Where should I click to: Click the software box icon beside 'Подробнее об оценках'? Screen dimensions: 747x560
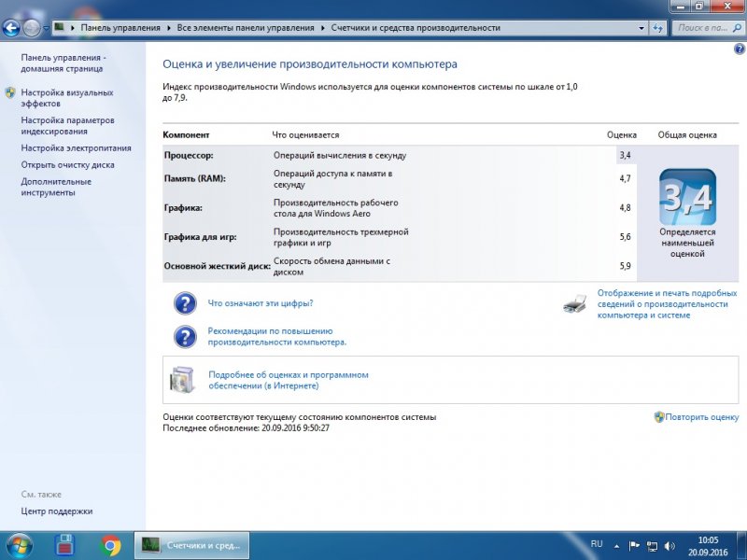(182, 380)
